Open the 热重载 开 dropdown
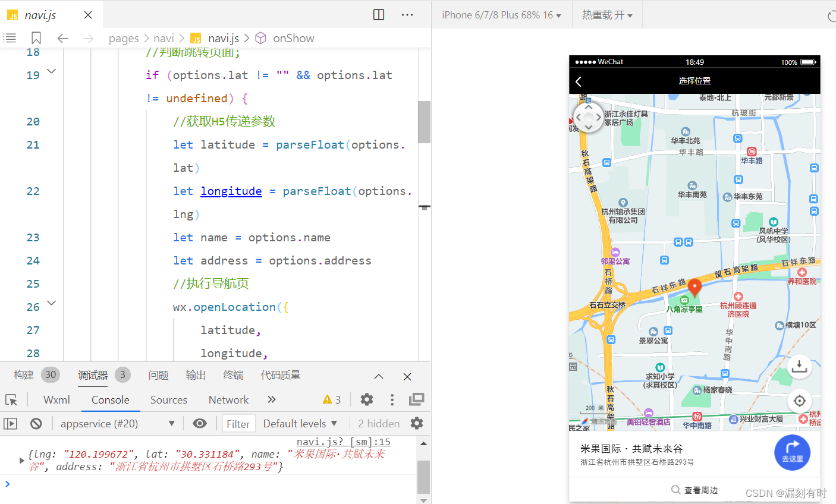Viewport: 836px width, 504px height. (607, 15)
